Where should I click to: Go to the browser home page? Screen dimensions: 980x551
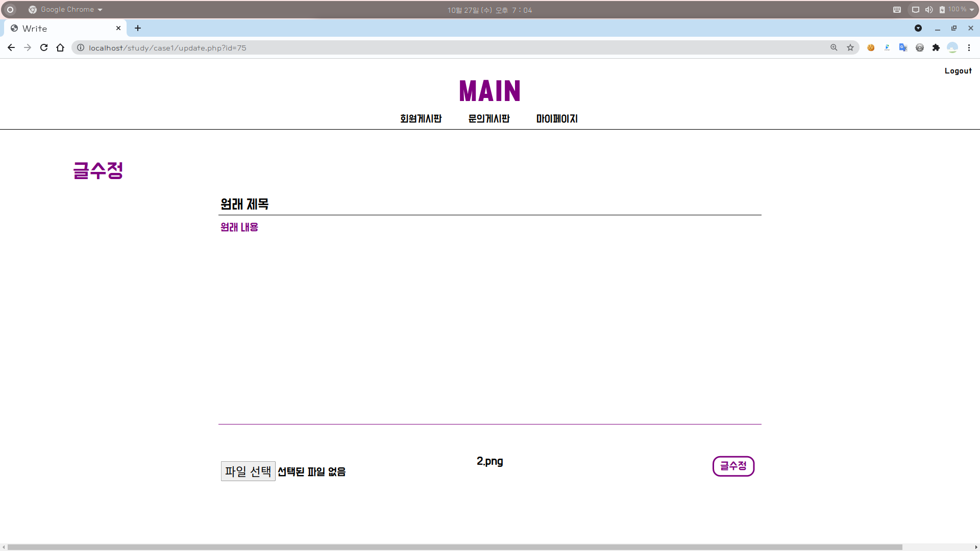coord(60,47)
